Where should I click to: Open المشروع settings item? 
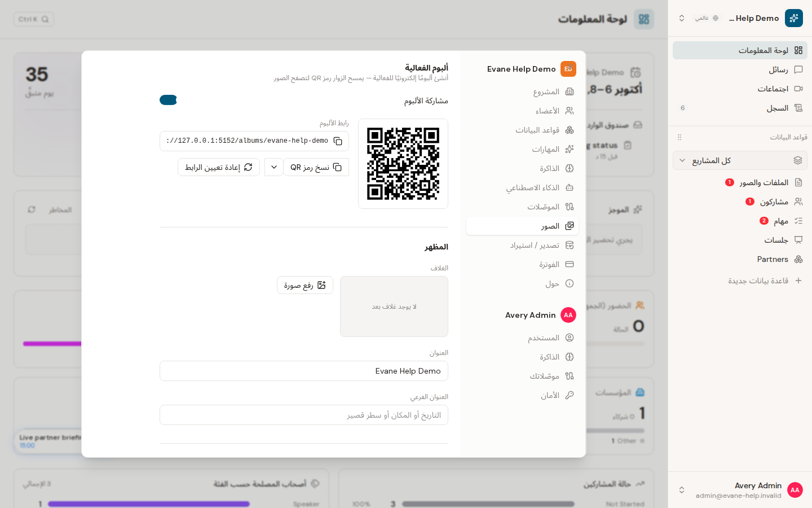coord(522,91)
